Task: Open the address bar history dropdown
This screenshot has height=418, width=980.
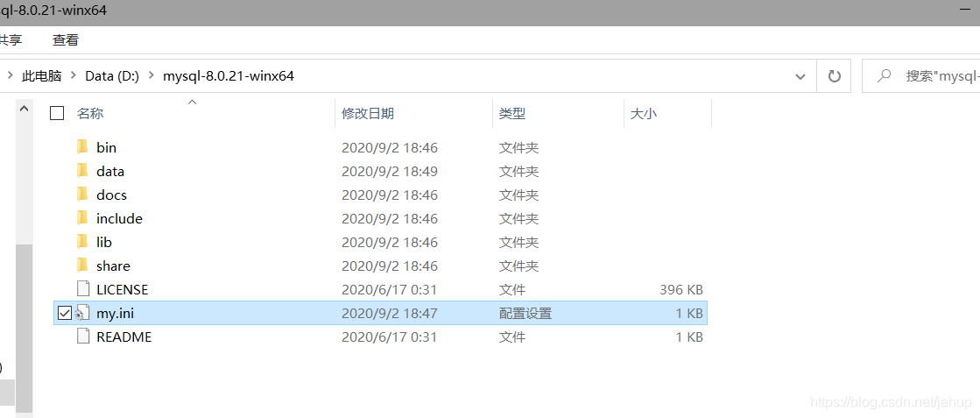Action: pos(800,76)
